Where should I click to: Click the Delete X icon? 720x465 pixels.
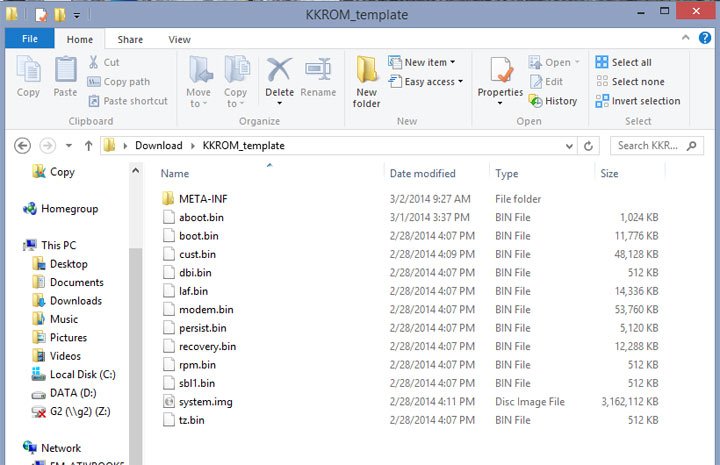(x=279, y=70)
